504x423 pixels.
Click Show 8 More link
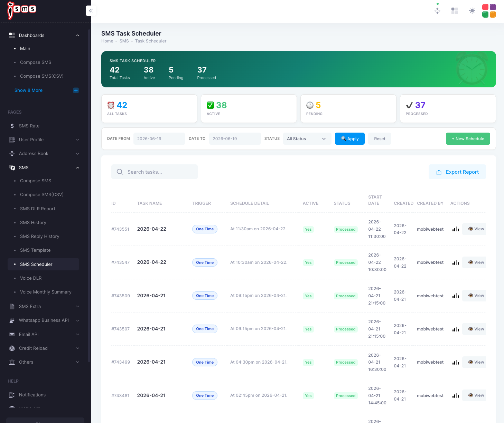click(28, 90)
